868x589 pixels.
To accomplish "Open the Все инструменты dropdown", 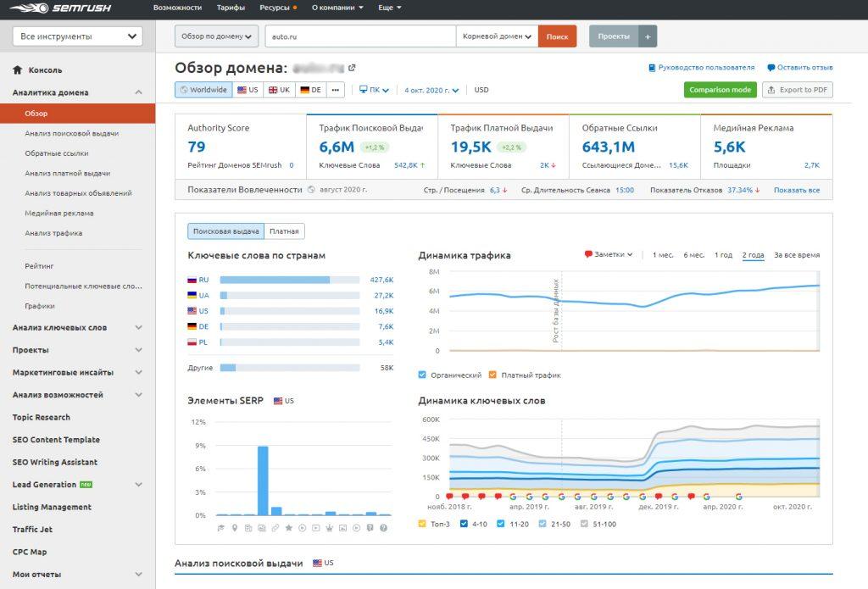I will point(77,36).
